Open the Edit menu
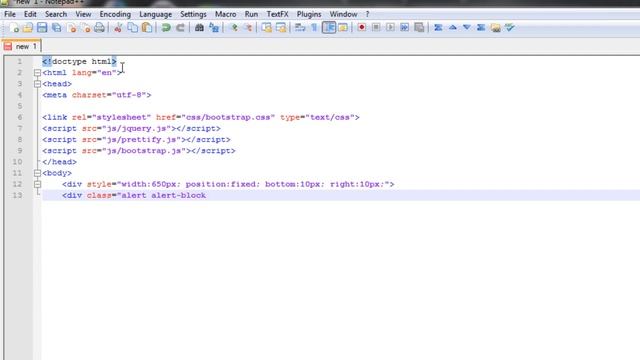The width and height of the screenshot is (640, 360). [30, 14]
